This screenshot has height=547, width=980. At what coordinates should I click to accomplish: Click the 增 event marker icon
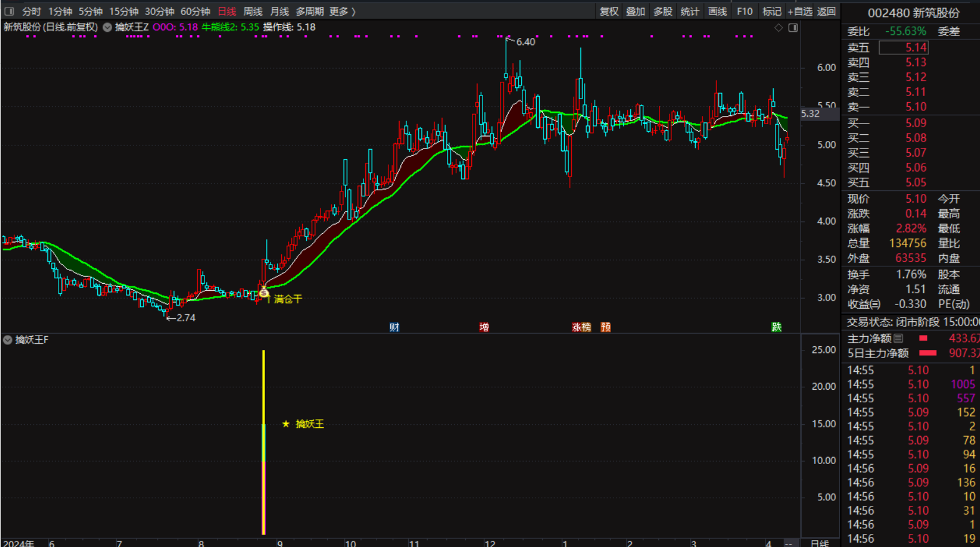click(x=484, y=327)
